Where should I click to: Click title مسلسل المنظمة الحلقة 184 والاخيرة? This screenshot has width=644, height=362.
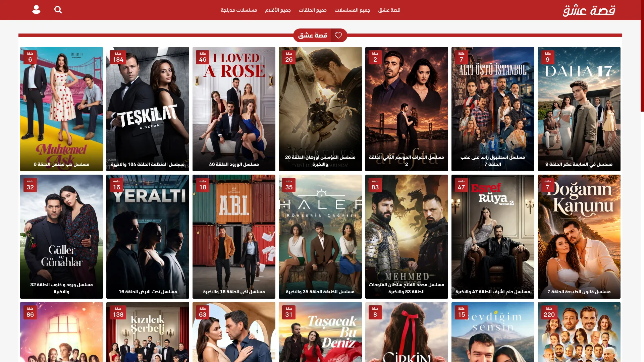[148, 164]
